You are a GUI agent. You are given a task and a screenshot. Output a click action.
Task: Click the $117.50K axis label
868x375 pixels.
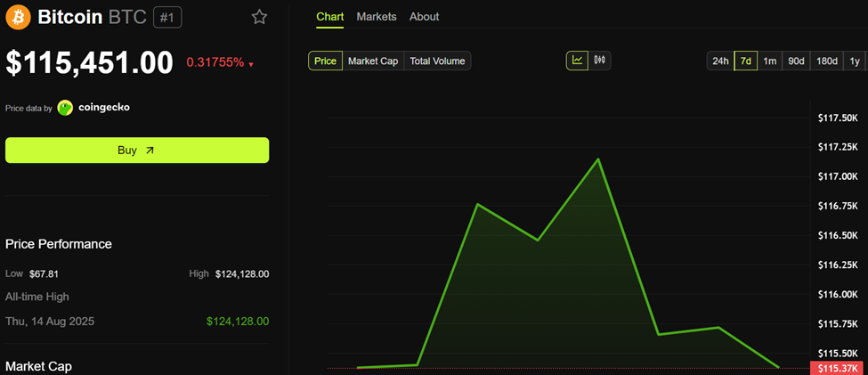click(838, 118)
